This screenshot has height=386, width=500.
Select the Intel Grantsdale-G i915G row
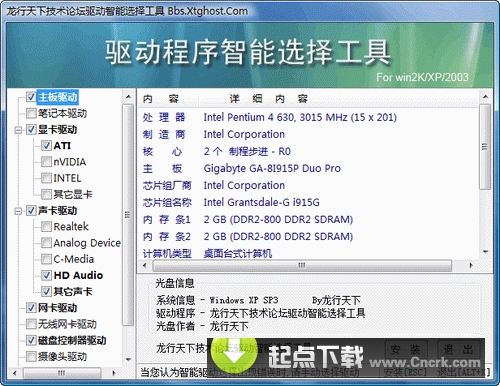click(x=308, y=202)
